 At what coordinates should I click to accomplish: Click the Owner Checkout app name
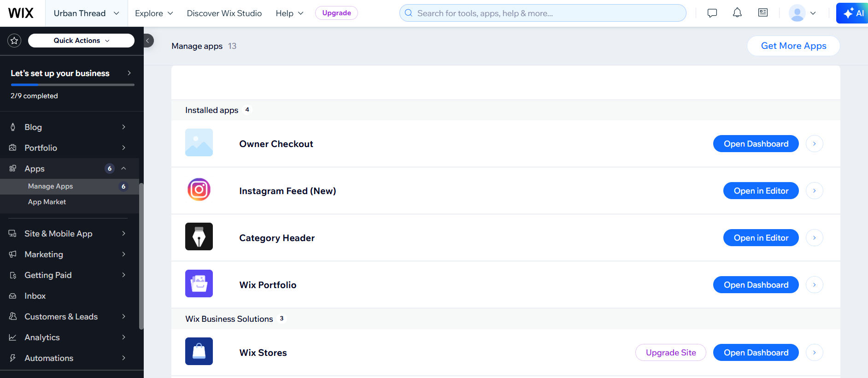(x=276, y=144)
